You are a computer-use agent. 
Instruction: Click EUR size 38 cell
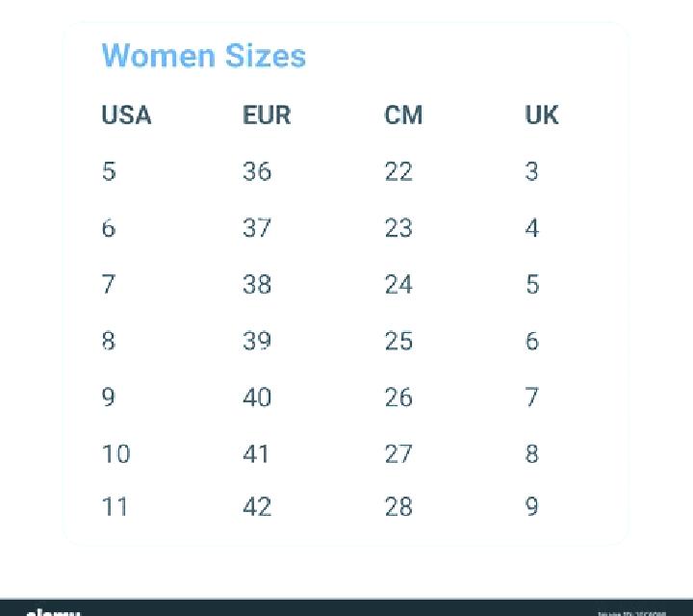click(x=257, y=284)
